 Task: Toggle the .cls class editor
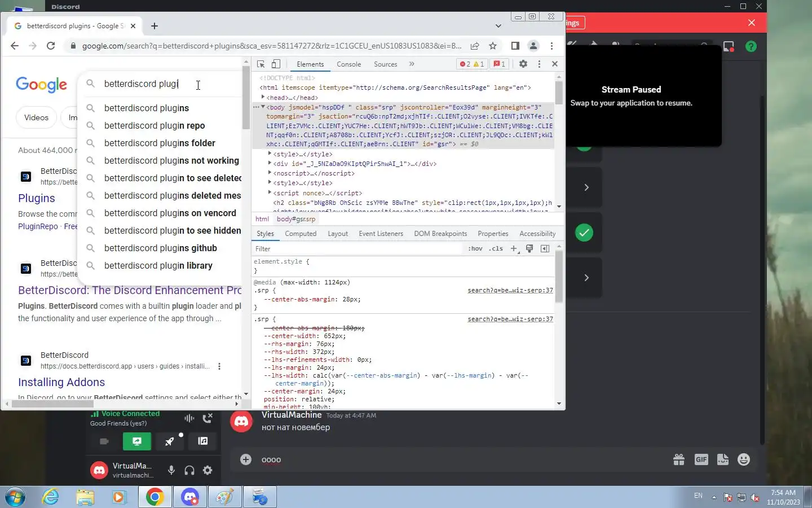point(496,248)
